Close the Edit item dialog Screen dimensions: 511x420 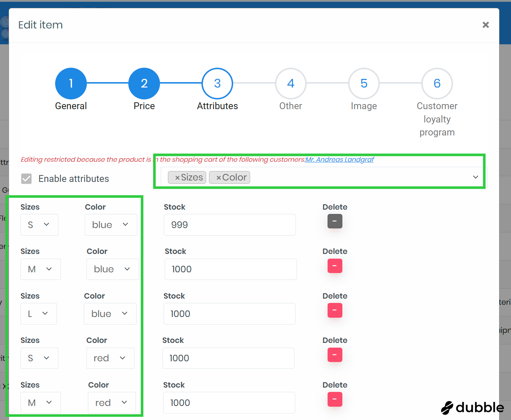485,25
